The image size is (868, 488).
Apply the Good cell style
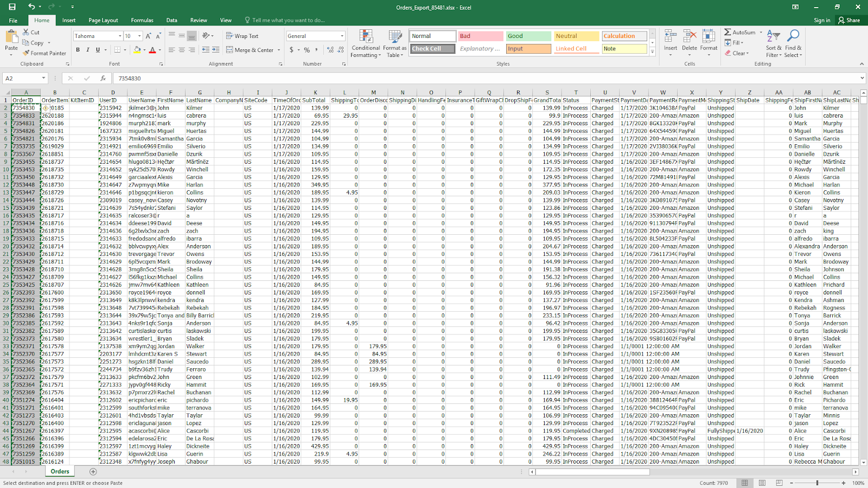coord(528,36)
